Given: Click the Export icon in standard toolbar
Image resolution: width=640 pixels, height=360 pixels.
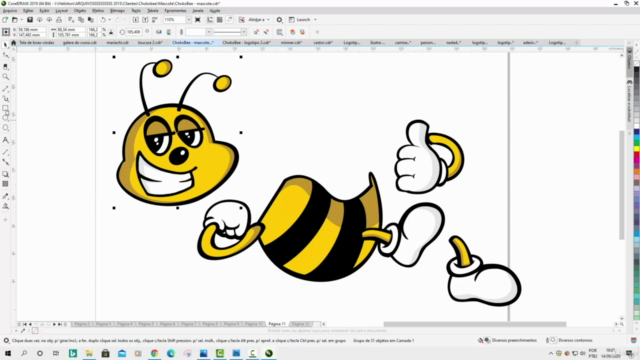Looking at the screenshot, I should coord(145,20).
